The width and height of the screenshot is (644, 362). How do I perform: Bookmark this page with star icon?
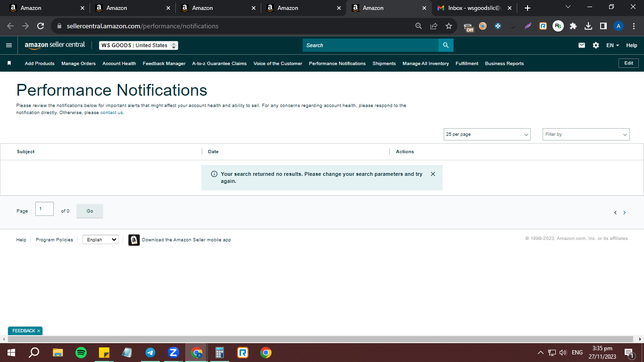coord(449,26)
